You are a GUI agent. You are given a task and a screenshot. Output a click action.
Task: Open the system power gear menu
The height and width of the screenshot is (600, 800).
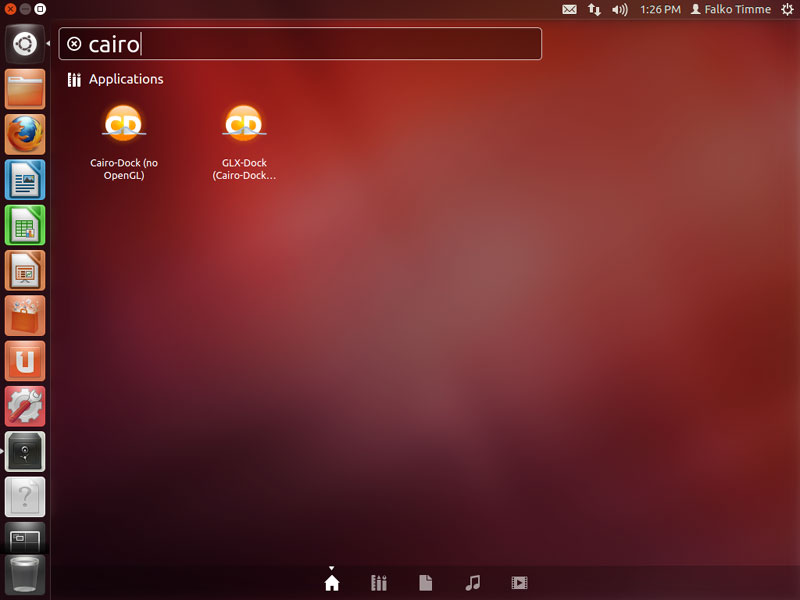[787, 9]
